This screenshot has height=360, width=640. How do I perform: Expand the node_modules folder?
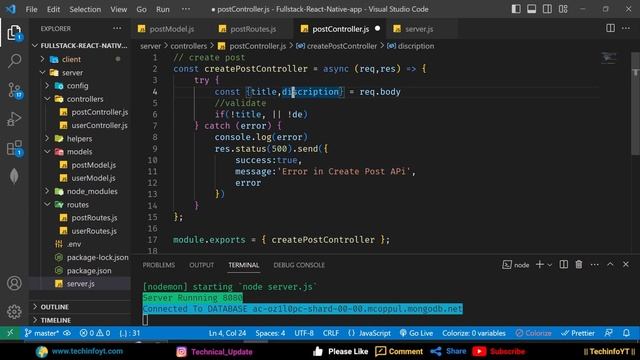click(x=47, y=191)
